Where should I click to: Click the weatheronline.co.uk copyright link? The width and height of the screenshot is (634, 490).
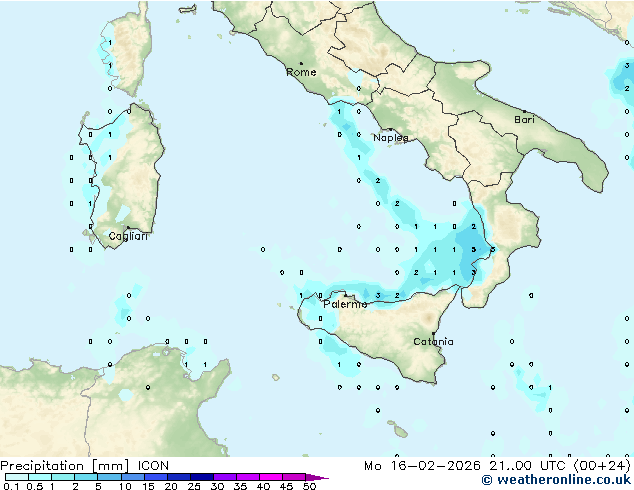(x=556, y=480)
